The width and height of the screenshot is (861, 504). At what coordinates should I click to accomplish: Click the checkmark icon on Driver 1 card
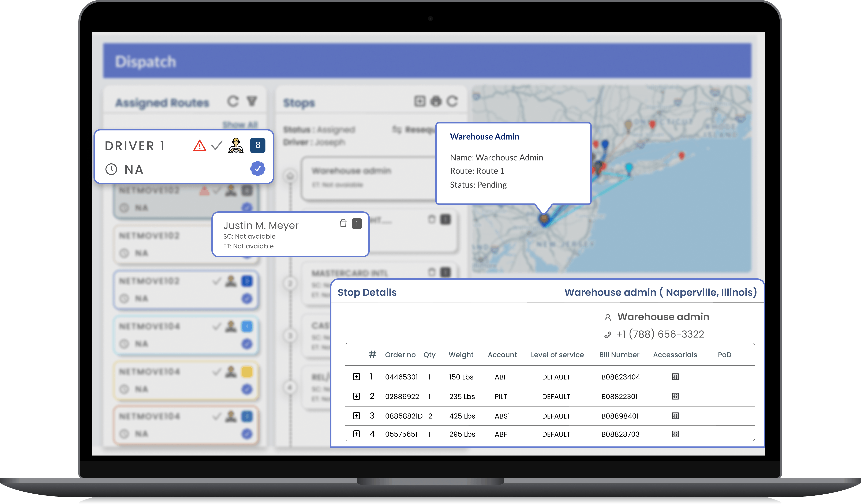217,146
